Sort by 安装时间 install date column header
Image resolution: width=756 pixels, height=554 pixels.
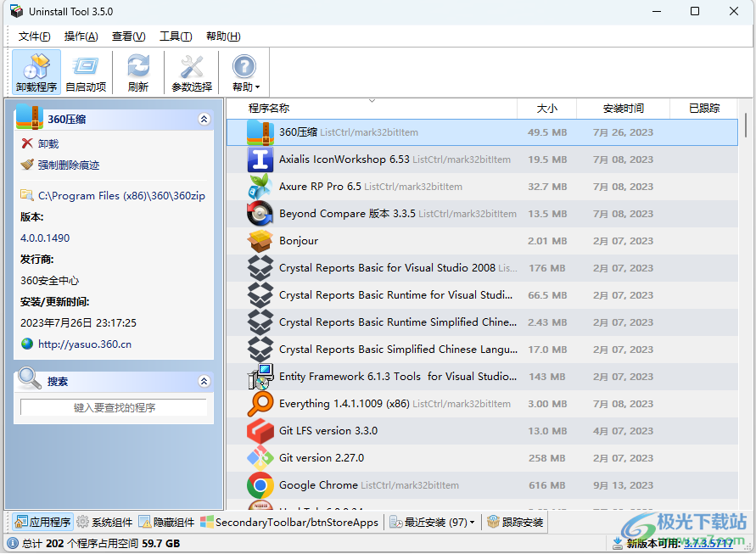click(x=623, y=109)
